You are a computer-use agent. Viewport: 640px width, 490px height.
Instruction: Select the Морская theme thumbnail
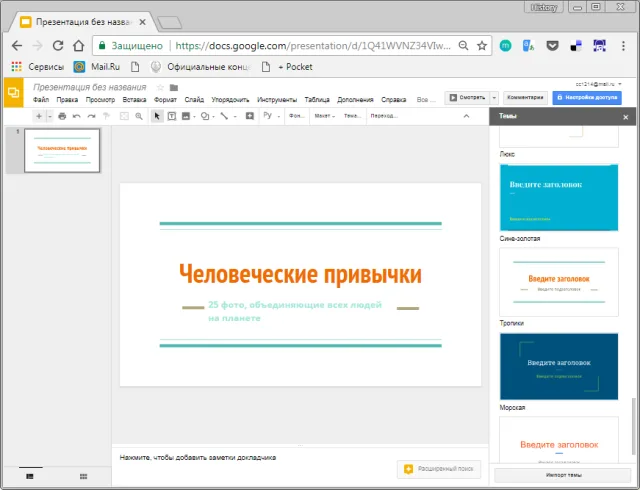559,366
